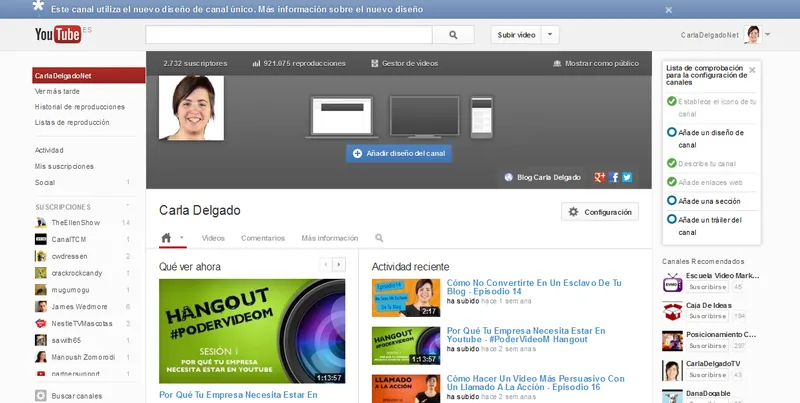Expand the Subir vídeo dropdown arrow
Viewport: 800px width, 403px height.
click(x=552, y=35)
